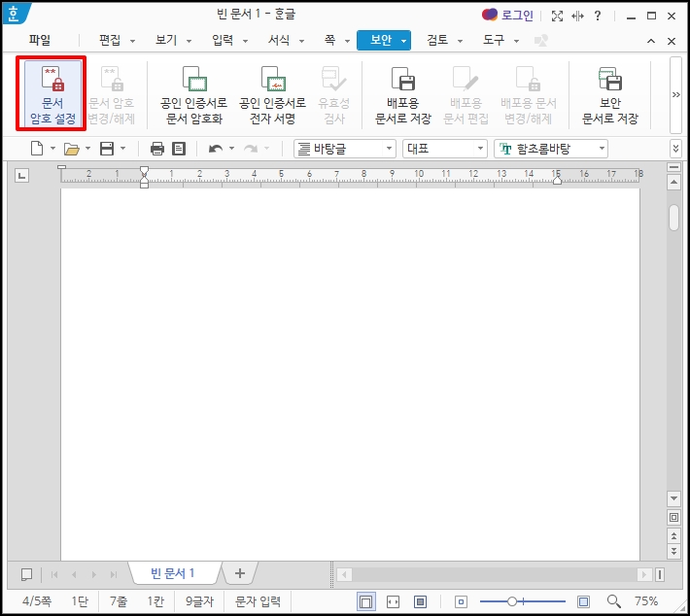
Task: Click the fit-page view icon in status bar
Action: (420, 601)
